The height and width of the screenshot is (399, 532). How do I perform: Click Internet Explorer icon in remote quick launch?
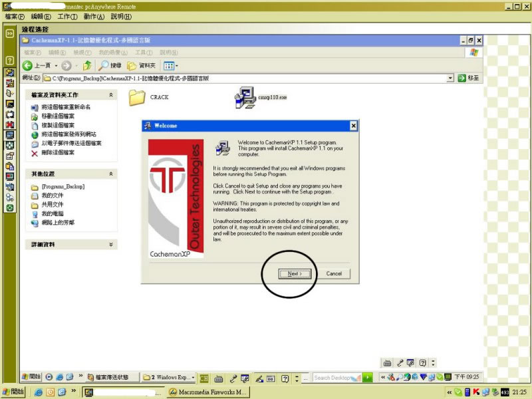point(59,377)
